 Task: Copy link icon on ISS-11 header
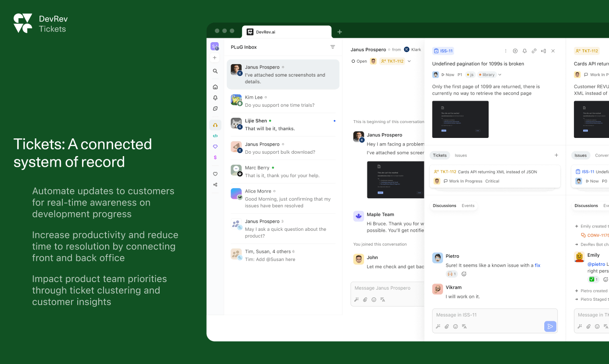[x=534, y=51]
